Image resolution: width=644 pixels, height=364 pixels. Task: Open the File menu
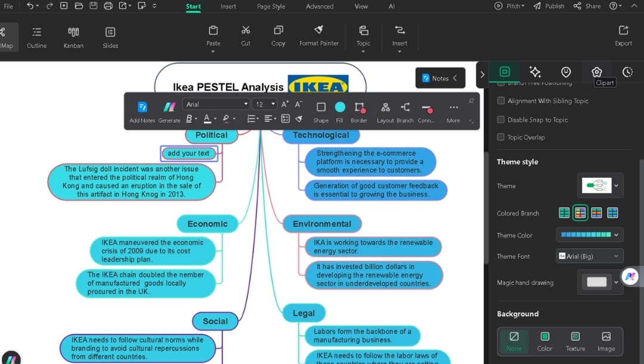click(x=8, y=6)
